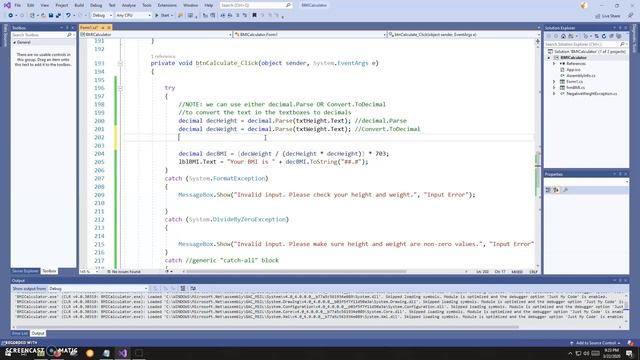Click the editor horizontal scrollbar thumb
This screenshot has width=640, height=360.
296,271
